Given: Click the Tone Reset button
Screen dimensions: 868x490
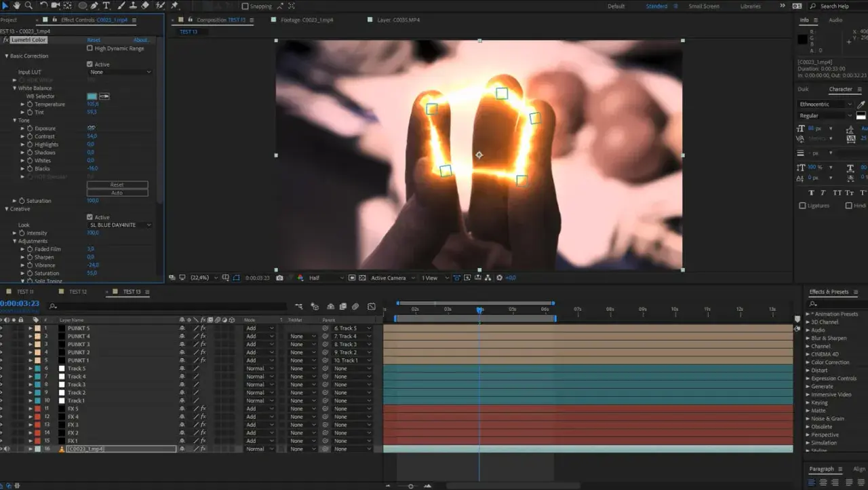Looking at the screenshot, I should click(117, 185).
